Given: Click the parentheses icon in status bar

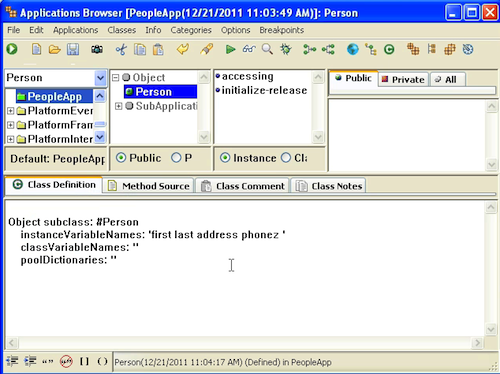Looking at the screenshot, I should tap(102, 361).
